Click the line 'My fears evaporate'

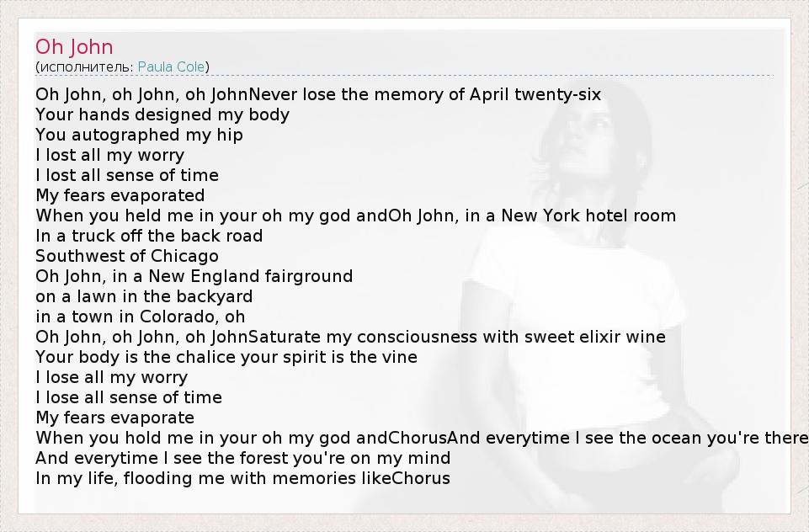pyautogui.click(x=114, y=418)
